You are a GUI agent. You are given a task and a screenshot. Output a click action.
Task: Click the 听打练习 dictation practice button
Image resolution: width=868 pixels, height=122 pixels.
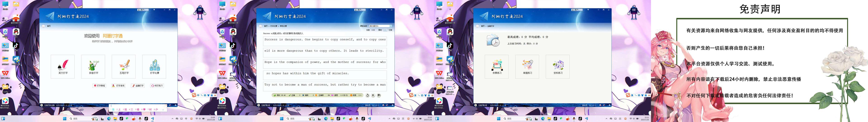click(x=157, y=86)
